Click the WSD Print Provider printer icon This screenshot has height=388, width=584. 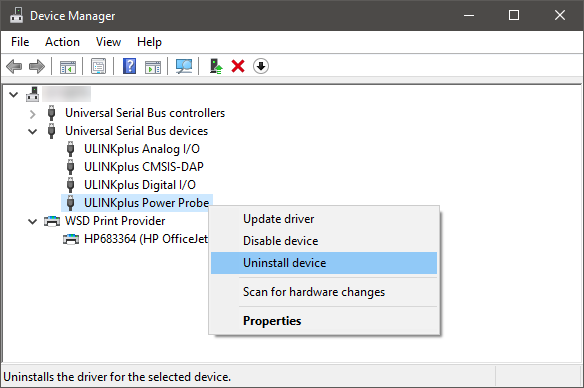tap(52, 221)
